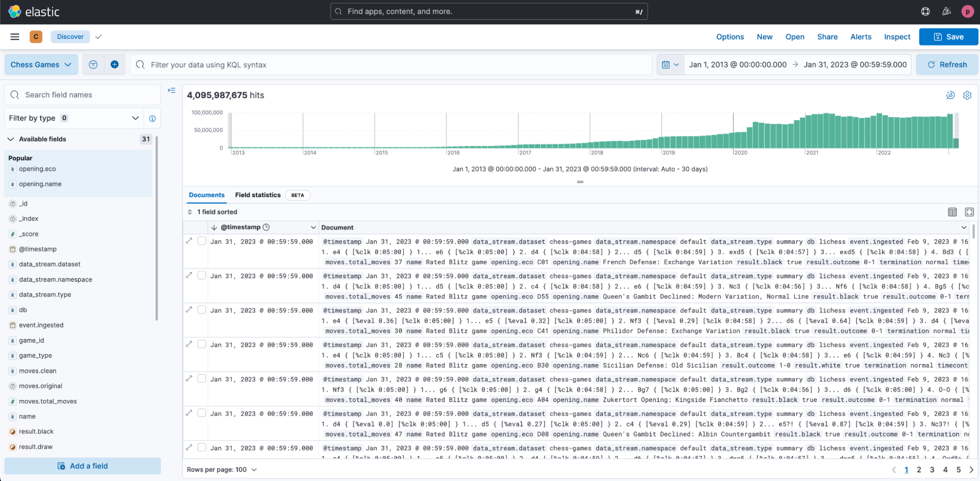Click the Discover breadcrumb badge
The width and height of the screenshot is (980, 481).
70,37
